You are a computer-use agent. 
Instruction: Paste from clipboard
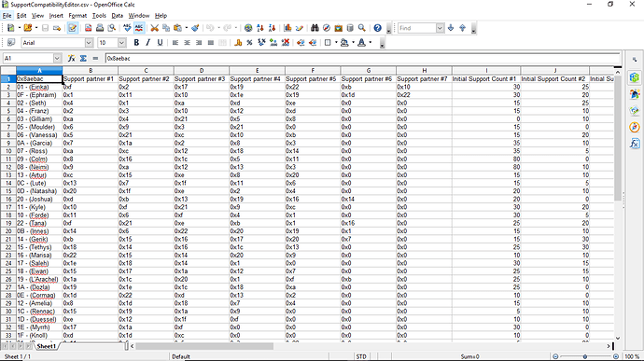pyautogui.click(x=177, y=28)
